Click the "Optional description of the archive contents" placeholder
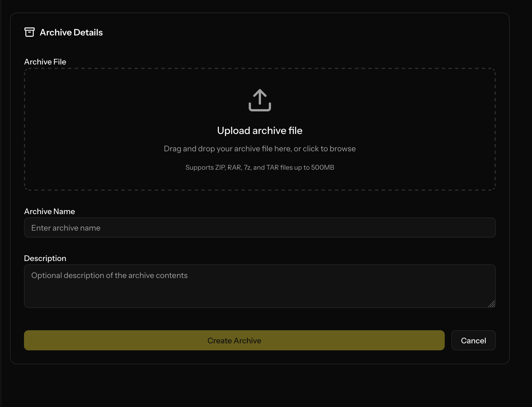This screenshot has height=407, width=532. point(109,276)
